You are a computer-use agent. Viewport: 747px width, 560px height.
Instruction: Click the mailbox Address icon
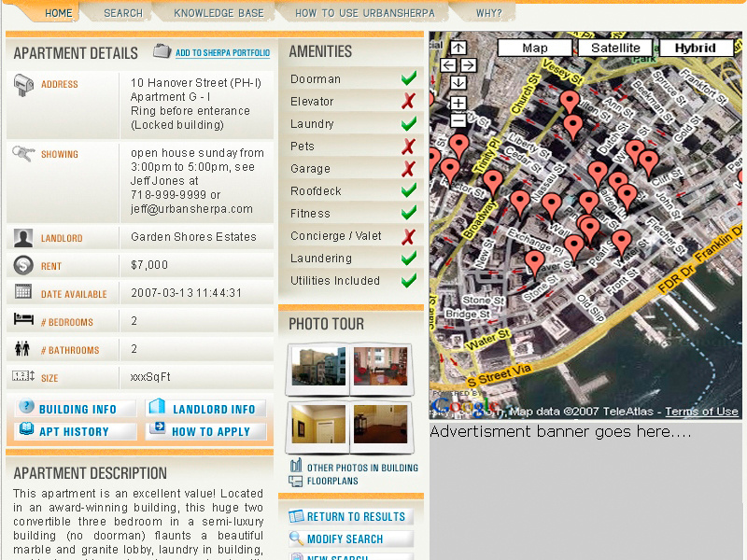(23, 85)
